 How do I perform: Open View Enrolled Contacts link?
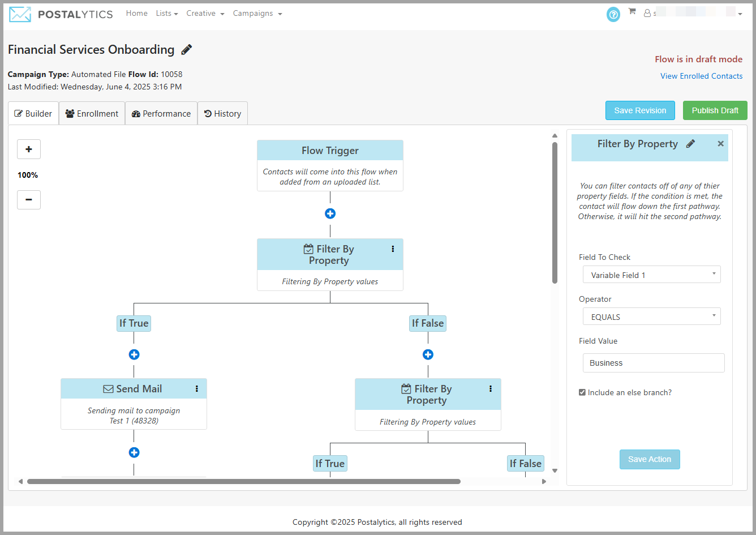[x=701, y=76]
